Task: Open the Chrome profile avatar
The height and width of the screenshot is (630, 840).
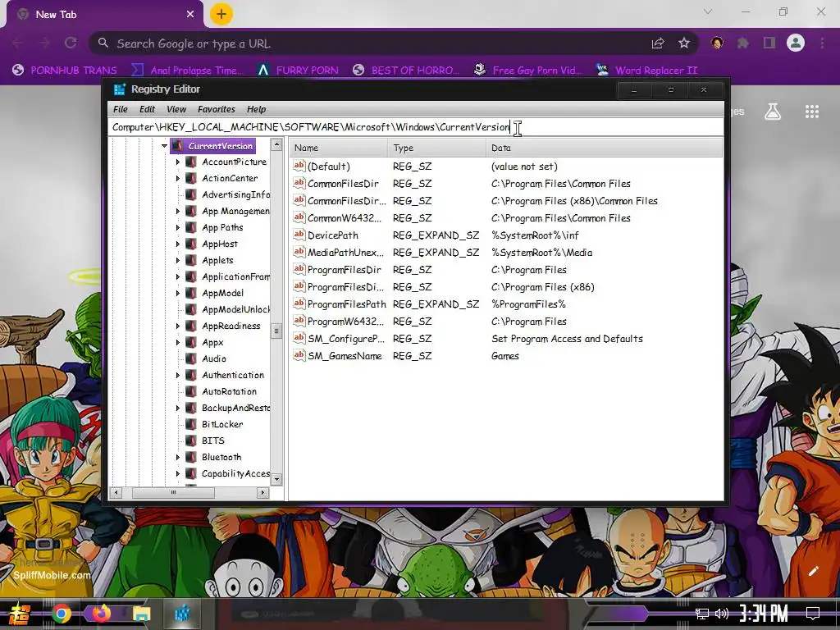Action: [796, 43]
